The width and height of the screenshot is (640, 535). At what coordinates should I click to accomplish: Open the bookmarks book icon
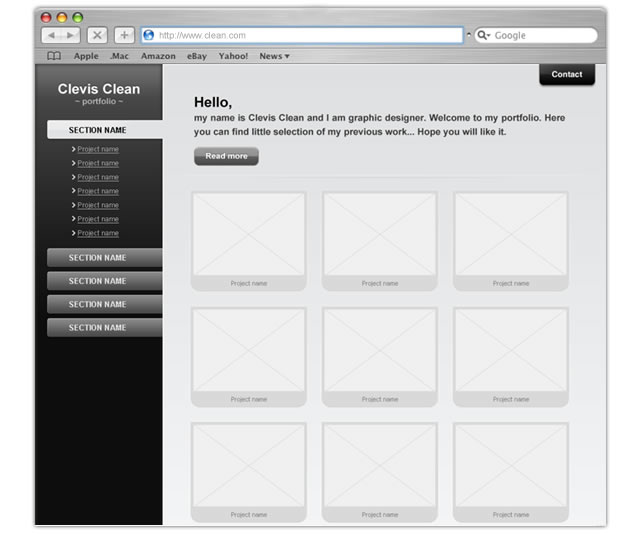pos(54,56)
